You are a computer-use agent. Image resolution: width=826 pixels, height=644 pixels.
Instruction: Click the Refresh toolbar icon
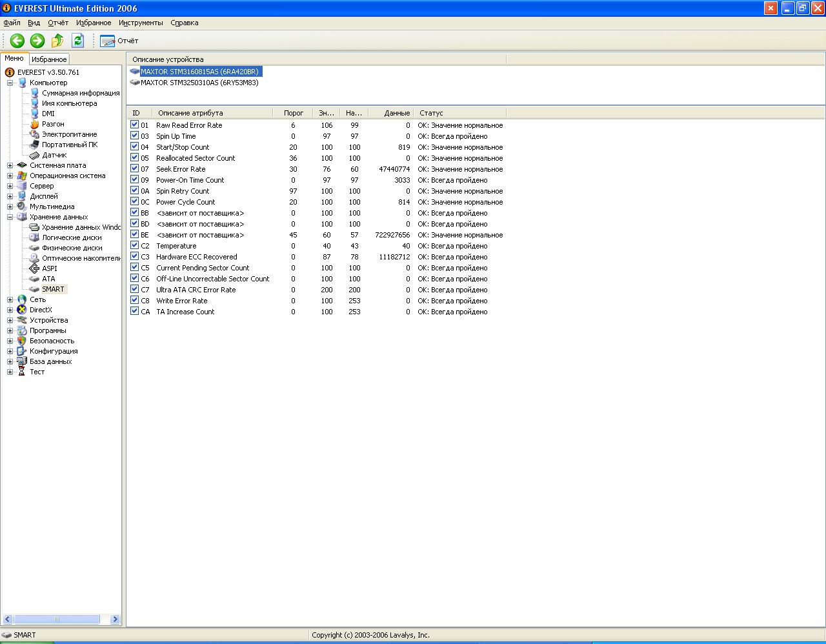click(x=78, y=41)
